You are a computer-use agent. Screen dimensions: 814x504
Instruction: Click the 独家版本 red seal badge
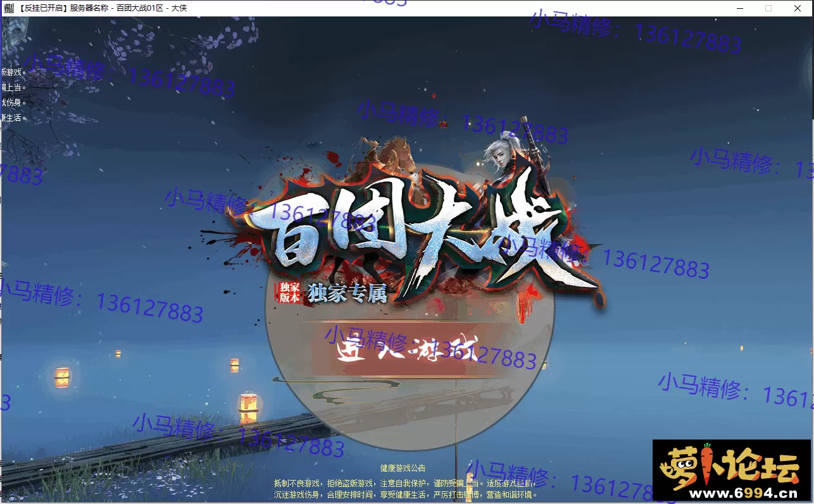(x=290, y=292)
